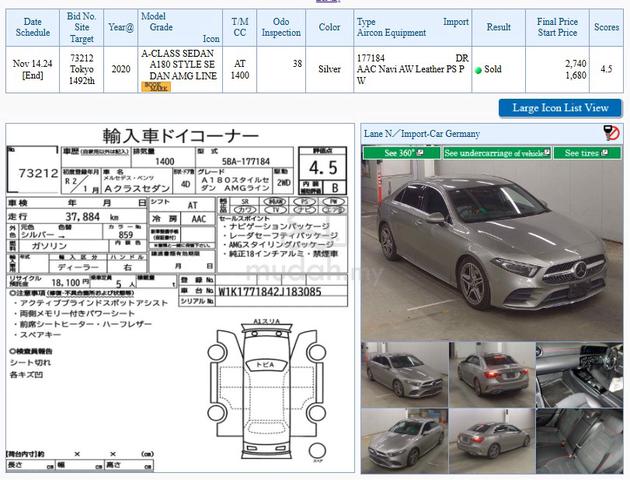Click the Date Schedule column header

point(33,27)
